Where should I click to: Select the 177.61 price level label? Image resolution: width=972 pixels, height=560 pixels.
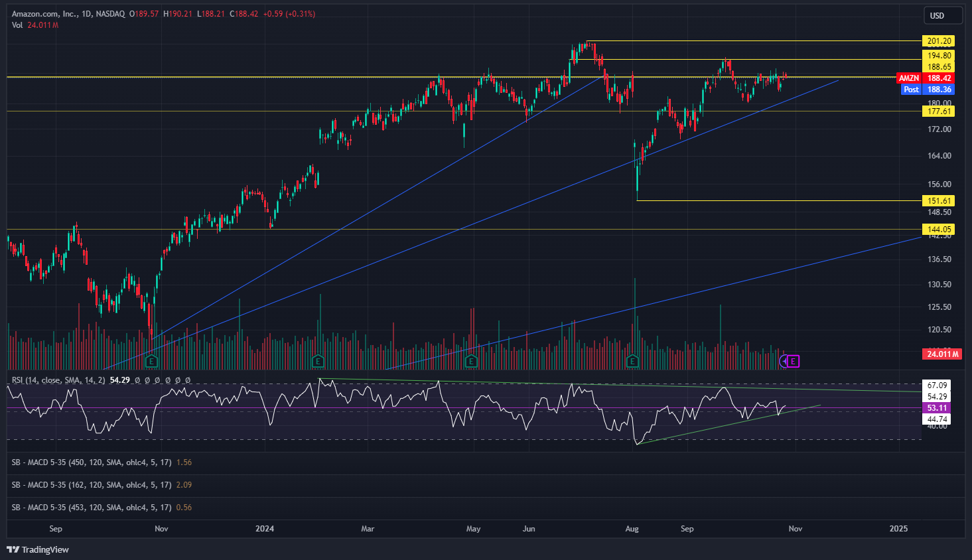(x=939, y=111)
